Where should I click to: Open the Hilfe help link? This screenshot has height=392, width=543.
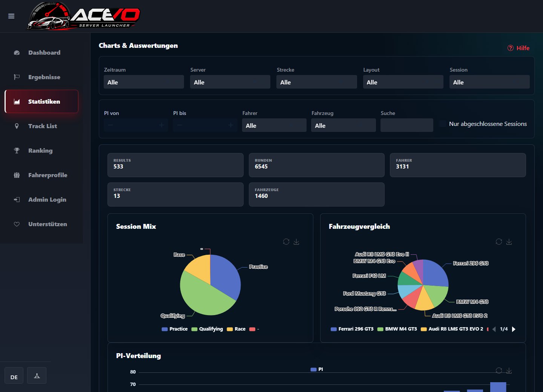pyautogui.click(x=518, y=48)
